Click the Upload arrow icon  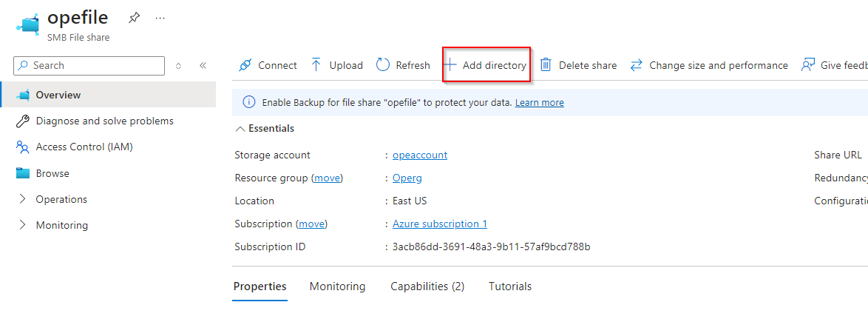316,65
